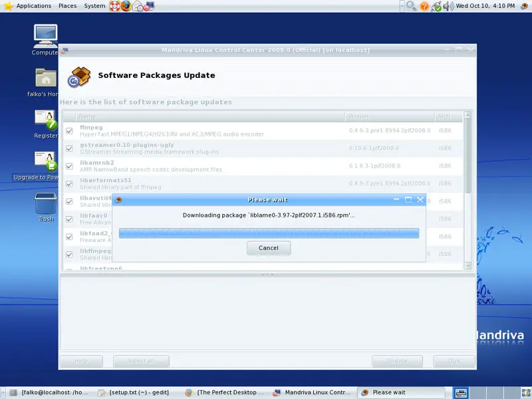Select the active workspace in the workspace switcher
Screen dimensions: 532x399
[x=461, y=392]
